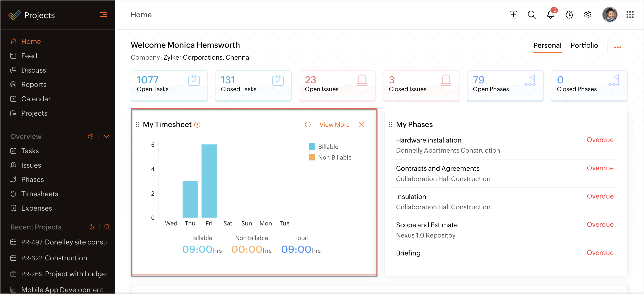Open the apps grid launcher icon
The height and width of the screenshot is (294, 644).
pyautogui.click(x=630, y=15)
